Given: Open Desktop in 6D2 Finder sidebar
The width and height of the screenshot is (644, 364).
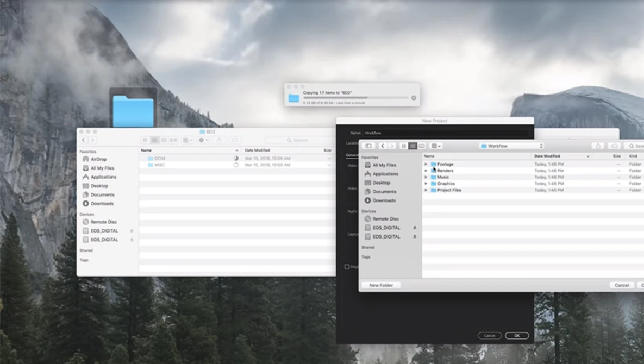Looking at the screenshot, I should 99,186.
